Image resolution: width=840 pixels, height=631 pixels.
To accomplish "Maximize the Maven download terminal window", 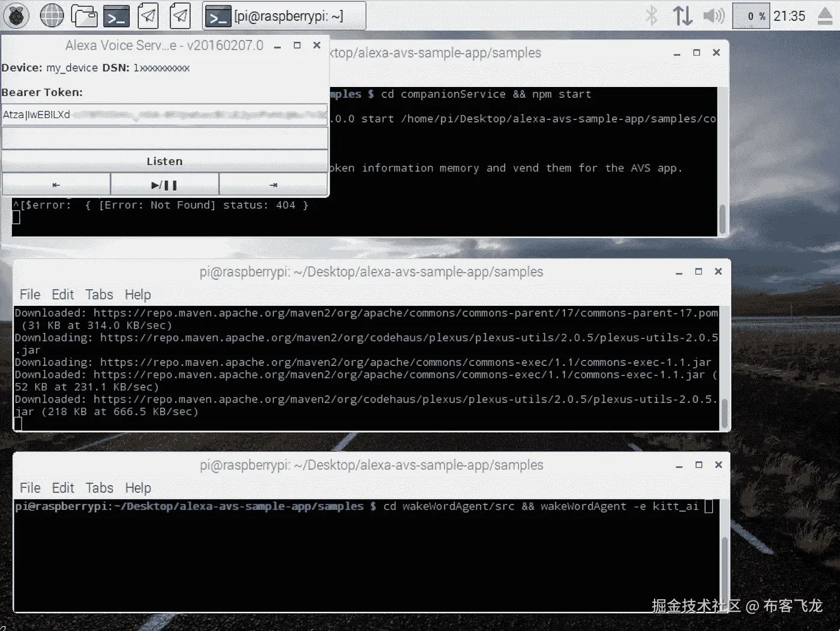I will tap(698, 272).
